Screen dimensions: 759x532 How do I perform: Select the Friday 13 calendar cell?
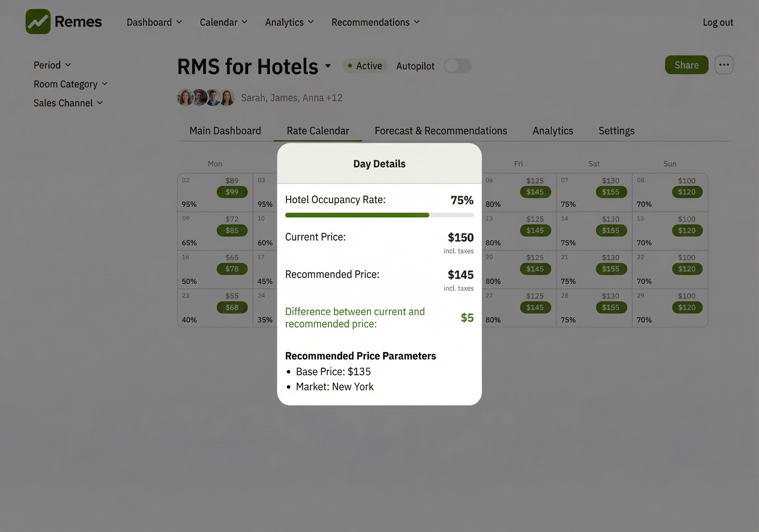pyautogui.click(x=519, y=231)
